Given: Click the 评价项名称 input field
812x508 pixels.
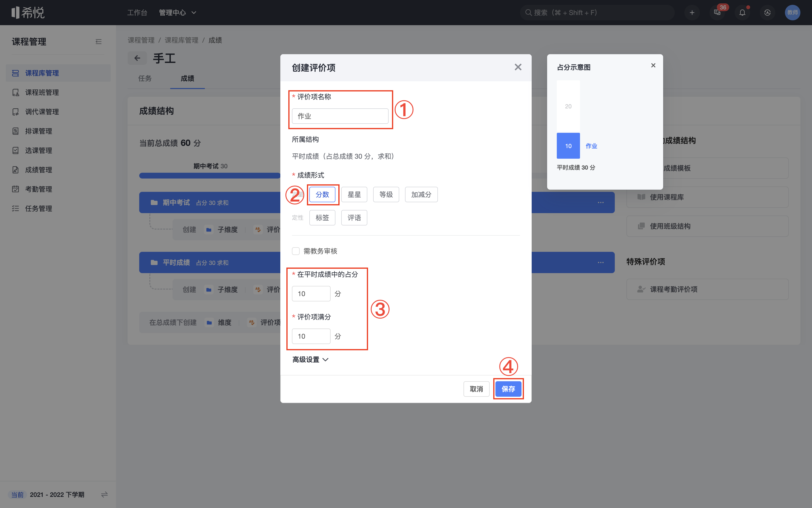Looking at the screenshot, I should coord(340,116).
